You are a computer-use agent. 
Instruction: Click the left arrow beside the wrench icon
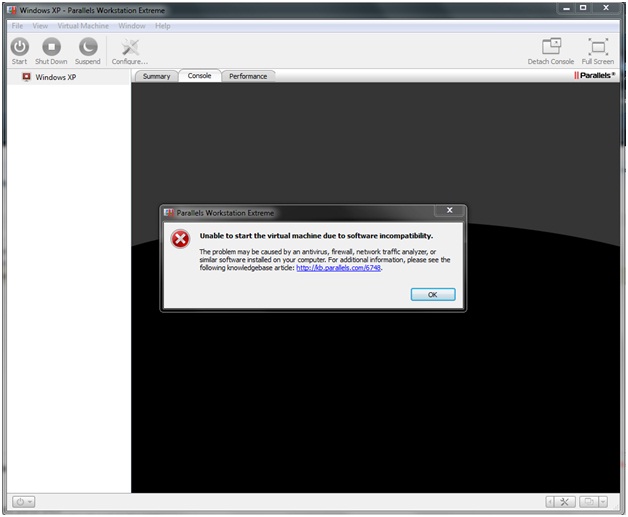coord(550,502)
